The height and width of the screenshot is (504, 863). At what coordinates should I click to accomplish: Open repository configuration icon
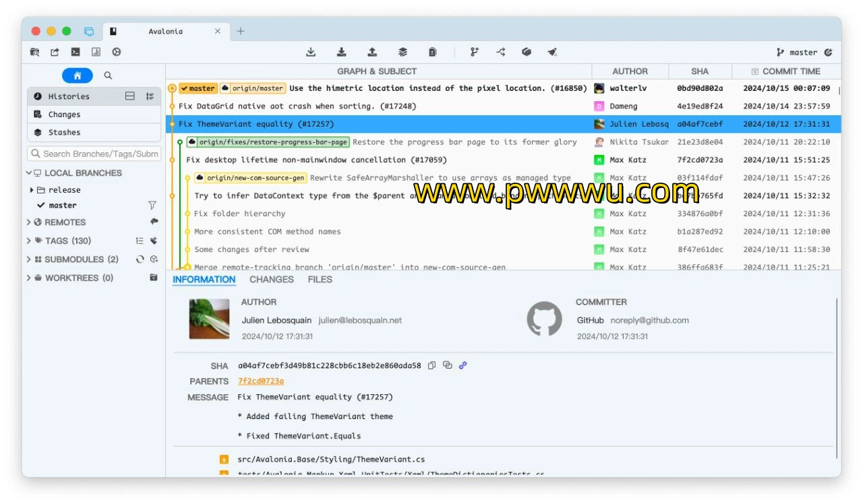[x=116, y=52]
